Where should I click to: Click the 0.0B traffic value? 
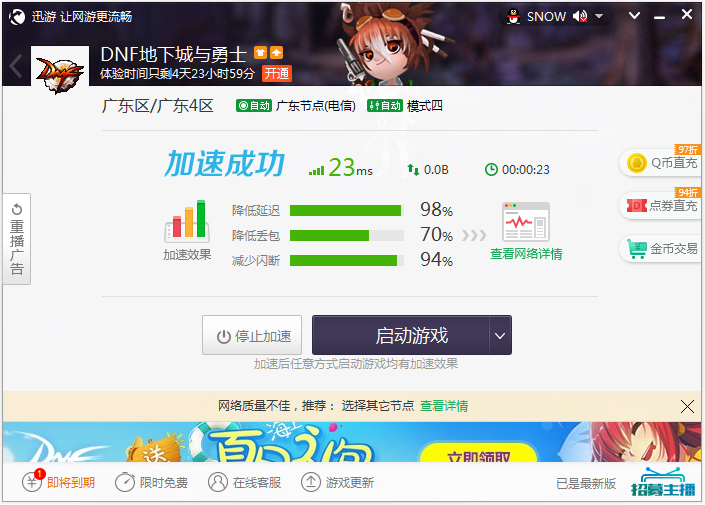436,170
